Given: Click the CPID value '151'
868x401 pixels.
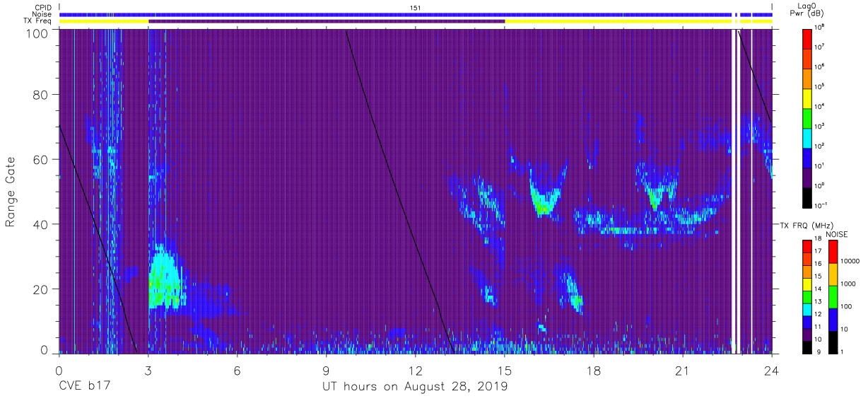Looking at the screenshot, I should [x=415, y=8].
